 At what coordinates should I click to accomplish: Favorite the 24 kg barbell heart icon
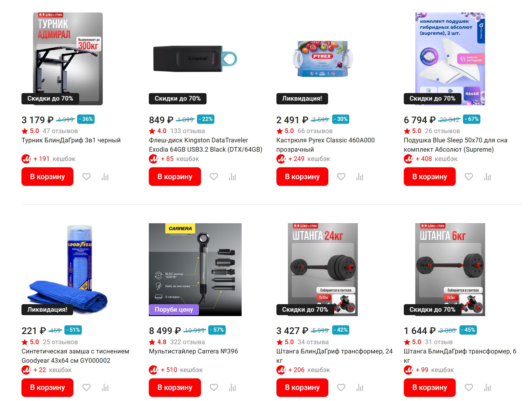[341, 387]
